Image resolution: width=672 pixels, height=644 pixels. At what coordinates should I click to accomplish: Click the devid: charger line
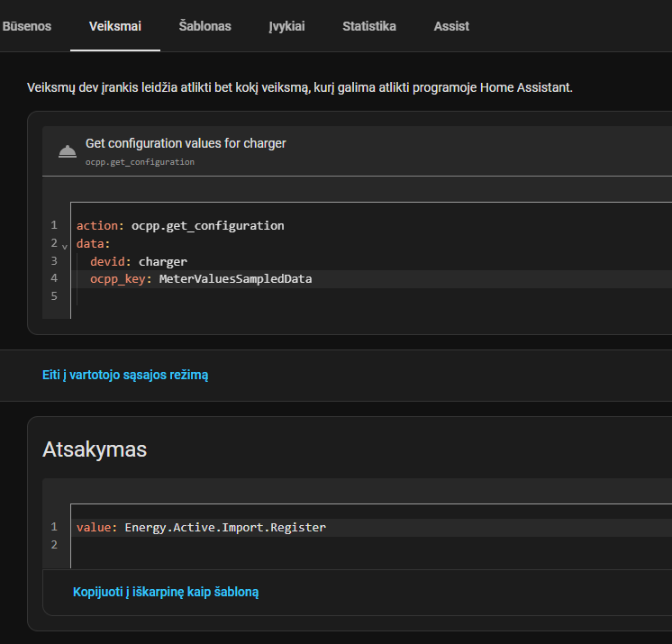[139, 261]
